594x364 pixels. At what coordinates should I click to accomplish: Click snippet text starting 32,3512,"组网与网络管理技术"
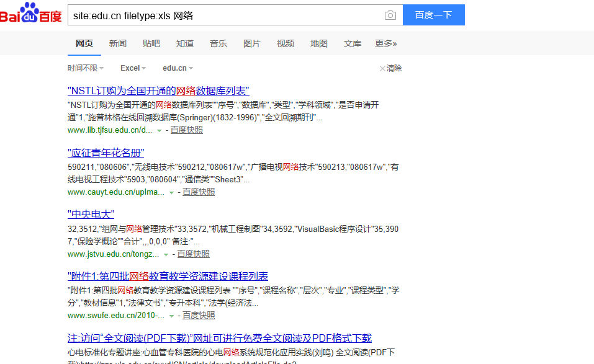click(233, 235)
